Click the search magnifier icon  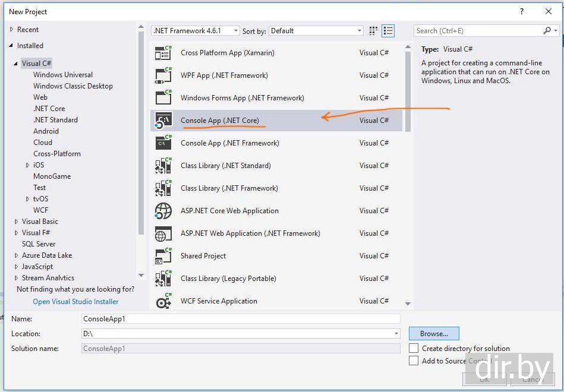pyautogui.click(x=547, y=31)
